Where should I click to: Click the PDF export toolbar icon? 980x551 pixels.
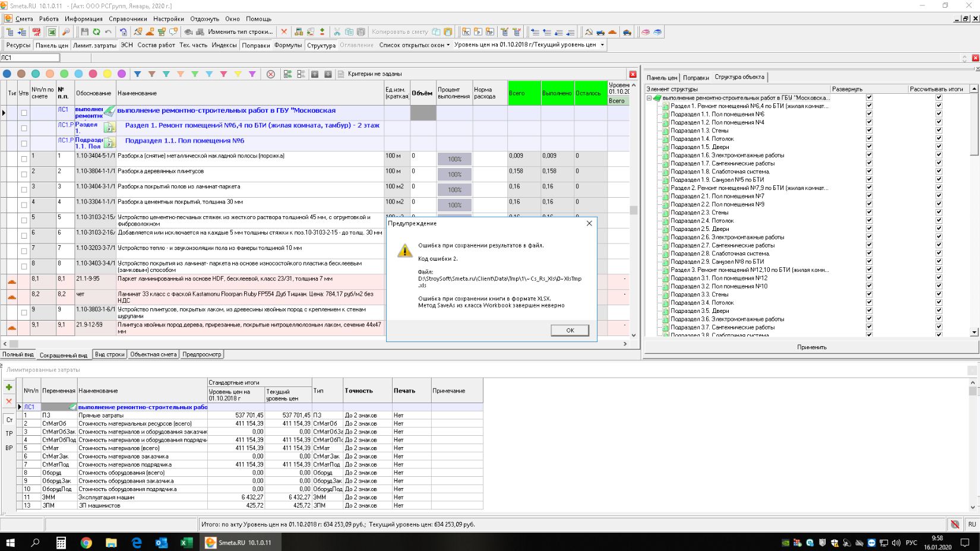coord(36,31)
